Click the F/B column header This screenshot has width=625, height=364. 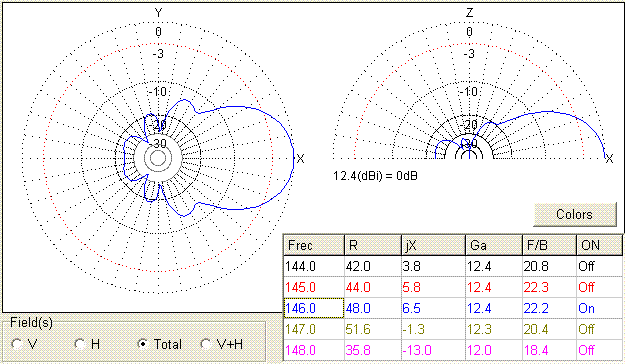click(549, 245)
